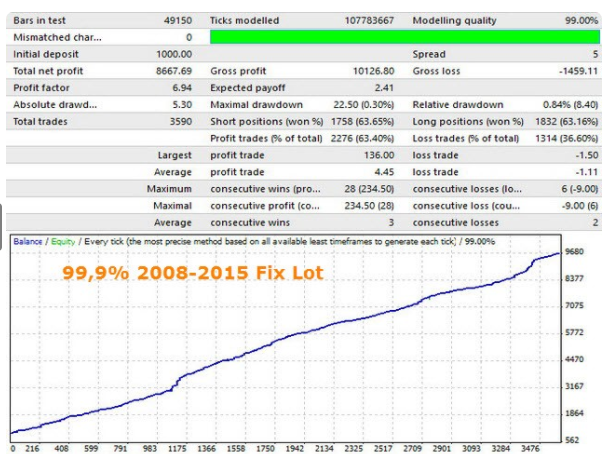This screenshot has width=603, height=454.
Task: Click the Largest profit trade value 136.00
Action: [x=380, y=156]
